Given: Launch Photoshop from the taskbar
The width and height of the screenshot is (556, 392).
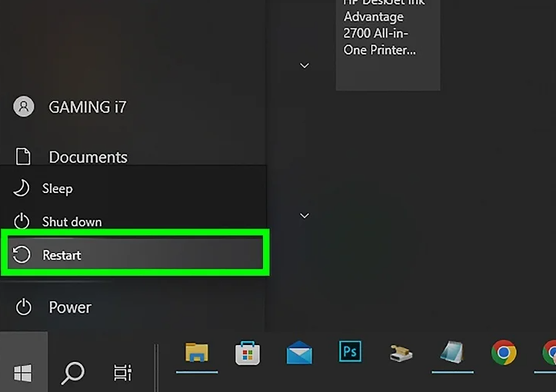Looking at the screenshot, I should tap(350, 352).
